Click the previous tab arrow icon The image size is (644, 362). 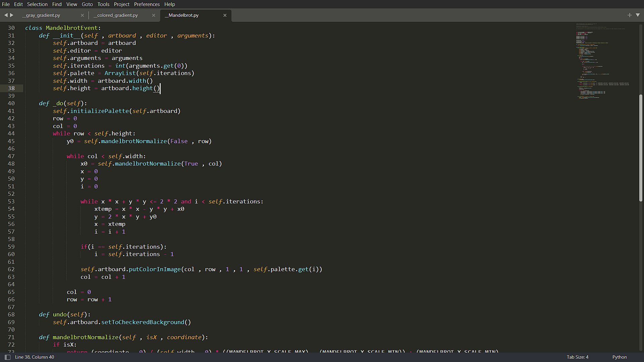pyautogui.click(x=6, y=15)
